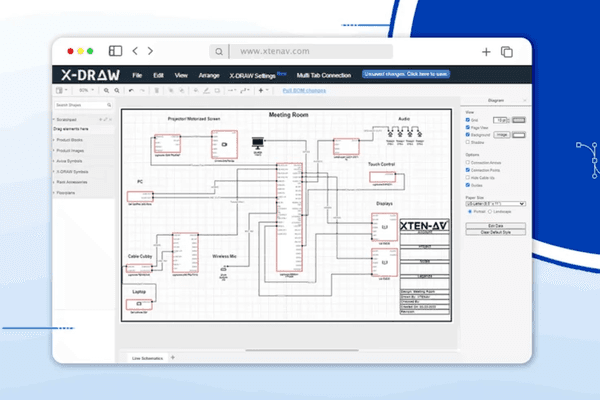
Task: Open the Arrange menu
Action: 209,75
